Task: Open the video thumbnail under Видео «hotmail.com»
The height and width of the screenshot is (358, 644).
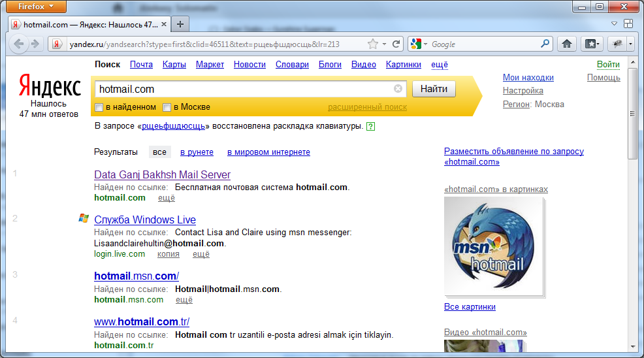Action: (485, 346)
